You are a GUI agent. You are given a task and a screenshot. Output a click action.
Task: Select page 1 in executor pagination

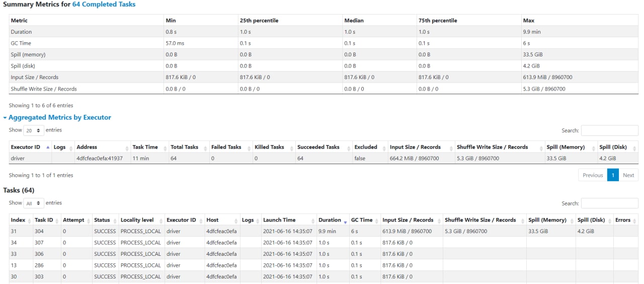click(x=613, y=175)
